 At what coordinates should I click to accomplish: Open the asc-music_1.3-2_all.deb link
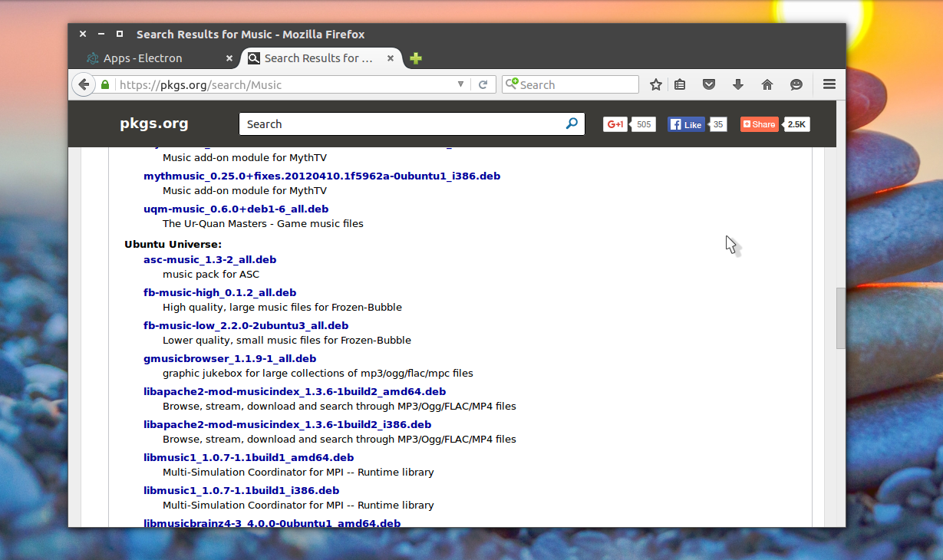click(x=209, y=259)
